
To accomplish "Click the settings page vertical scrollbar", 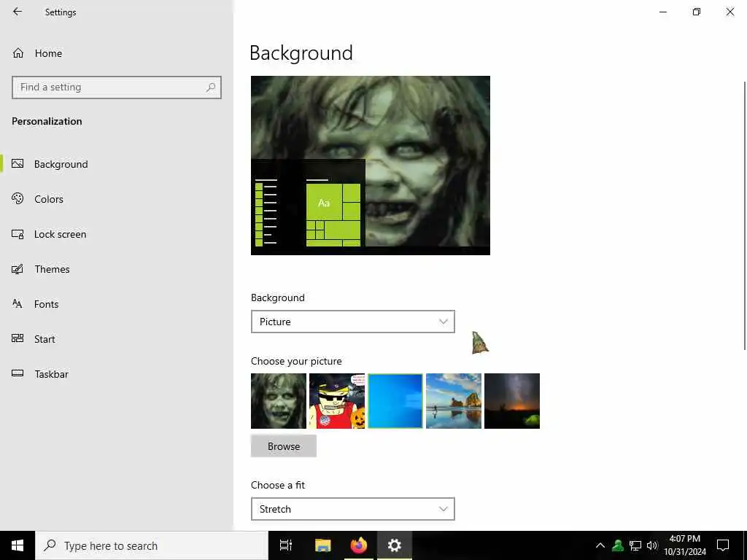I will pyautogui.click(x=745, y=216).
